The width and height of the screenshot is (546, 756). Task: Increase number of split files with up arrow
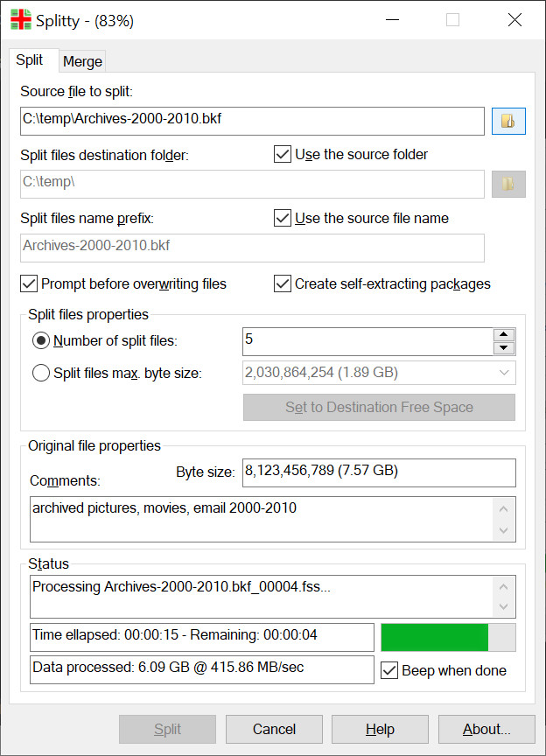[x=503, y=334]
